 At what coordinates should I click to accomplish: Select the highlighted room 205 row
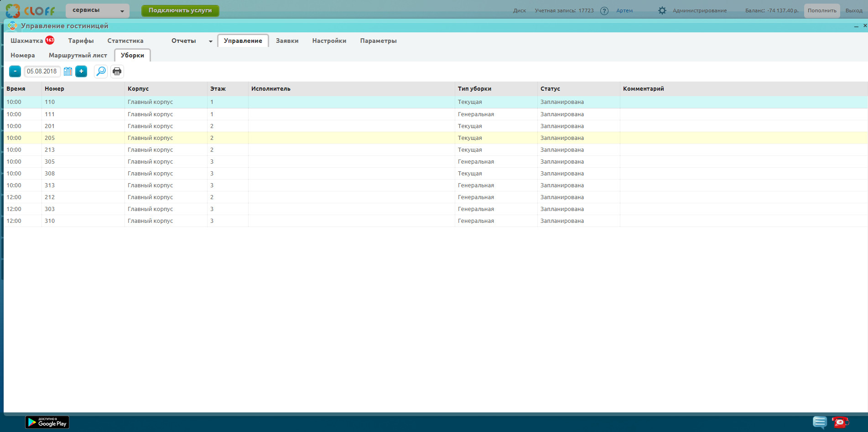click(436, 138)
